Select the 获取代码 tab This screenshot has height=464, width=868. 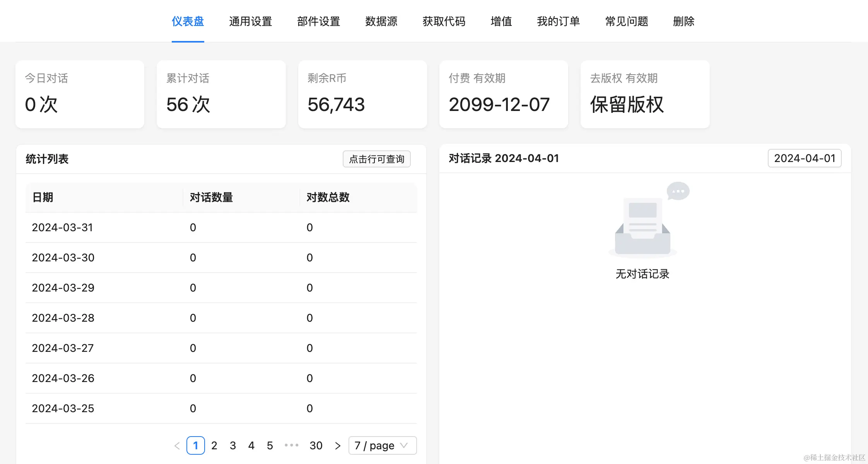click(444, 21)
